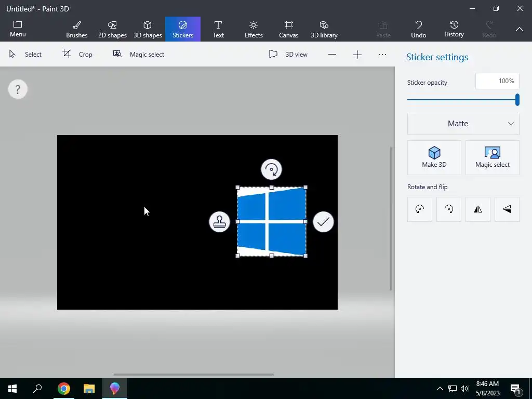532x399 pixels.
Task: Open the Windows Start menu
Action: (12, 389)
